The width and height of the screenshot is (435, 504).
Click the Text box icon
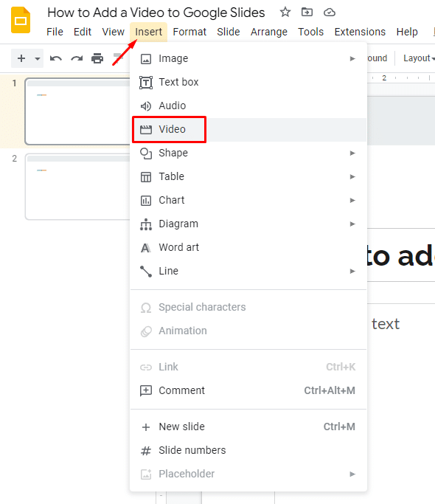click(x=146, y=83)
